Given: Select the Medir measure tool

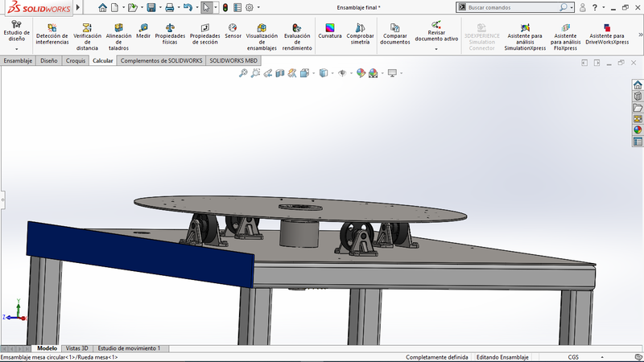Looking at the screenshot, I should 143,31.
